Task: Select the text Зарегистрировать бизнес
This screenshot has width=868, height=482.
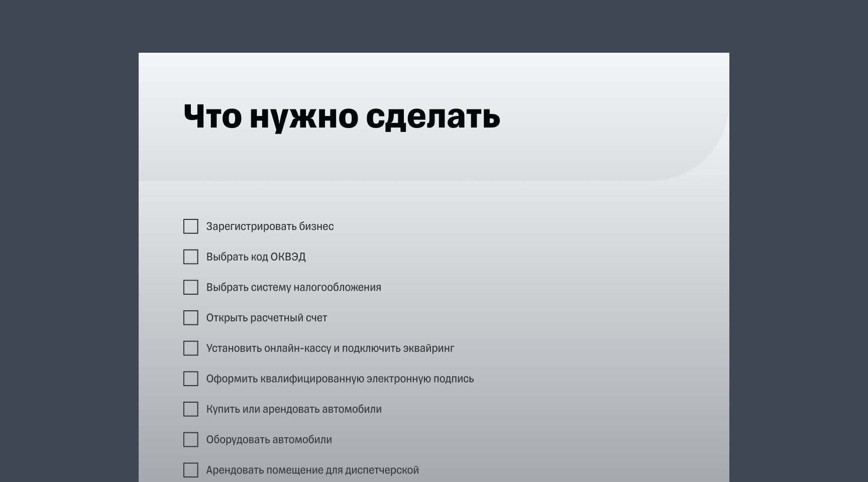Action: [x=270, y=226]
